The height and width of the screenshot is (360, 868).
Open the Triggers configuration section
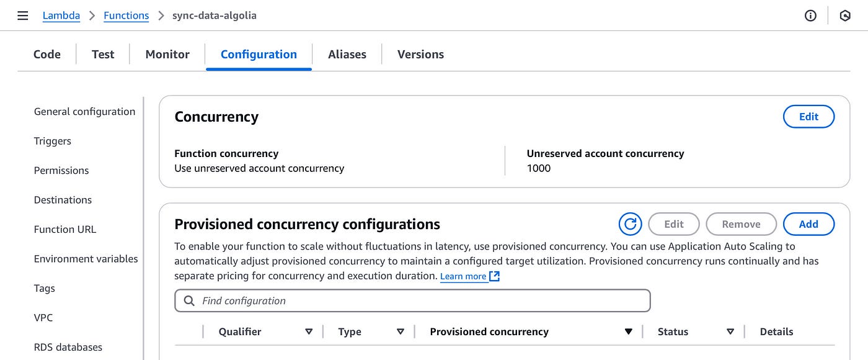[52, 141]
